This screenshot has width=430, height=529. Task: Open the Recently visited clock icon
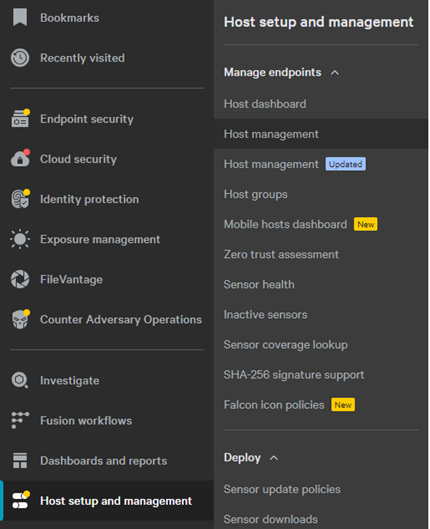tap(20, 58)
